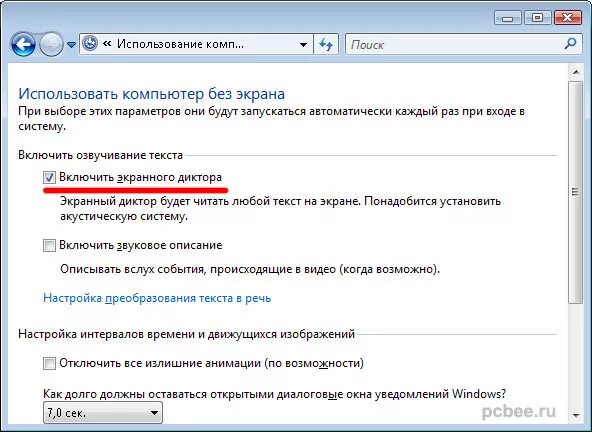Refresh the page with the arrows icon
592x432 pixels.
point(325,45)
